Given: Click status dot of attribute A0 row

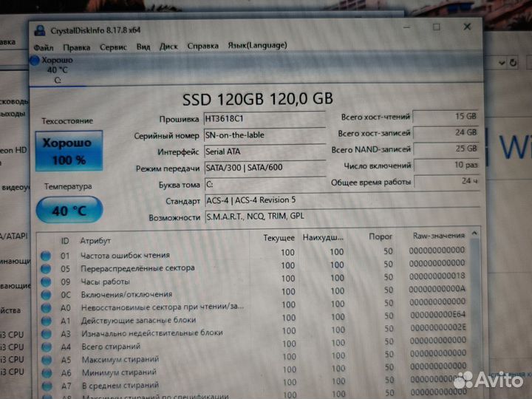Looking at the screenshot, I should (46, 307).
